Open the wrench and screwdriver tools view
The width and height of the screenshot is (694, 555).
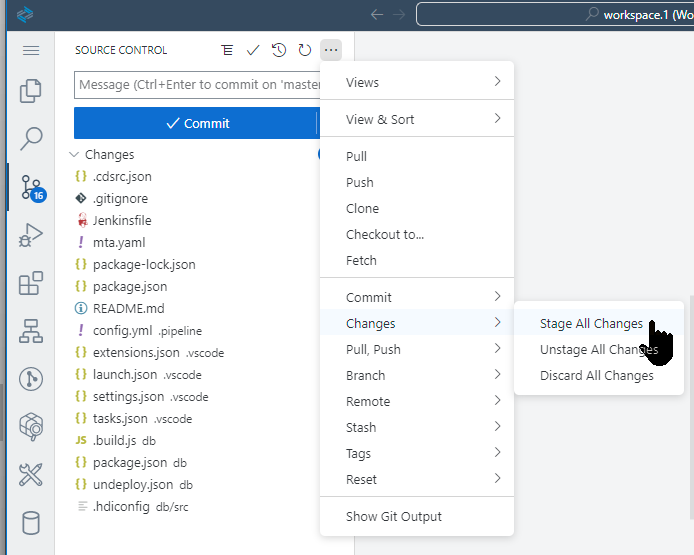(31, 475)
